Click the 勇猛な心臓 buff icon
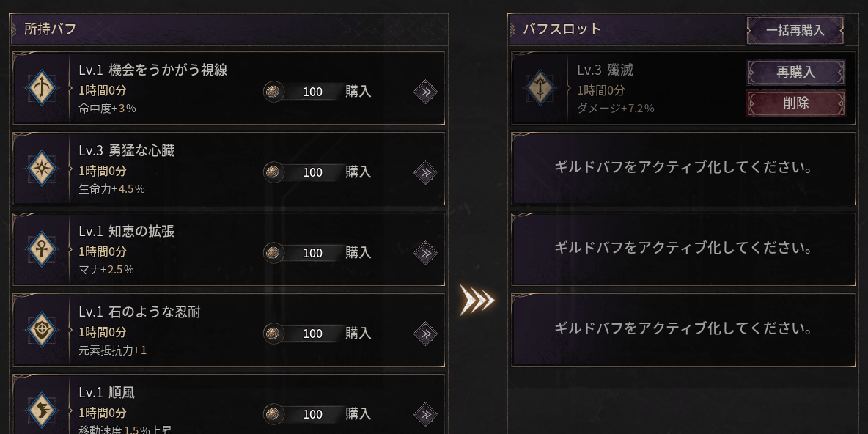Image resolution: width=868 pixels, height=434 pixels. (x=43, y=168)
